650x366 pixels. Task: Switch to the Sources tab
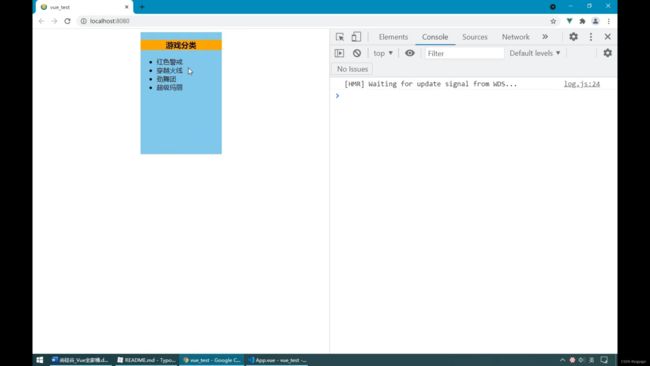[x=475, y=37]
